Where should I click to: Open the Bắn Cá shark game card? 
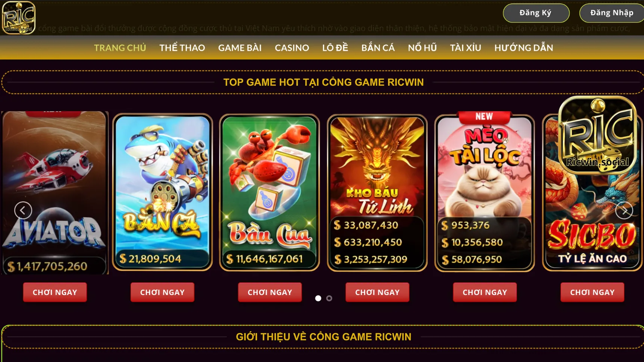click(162, 192)
